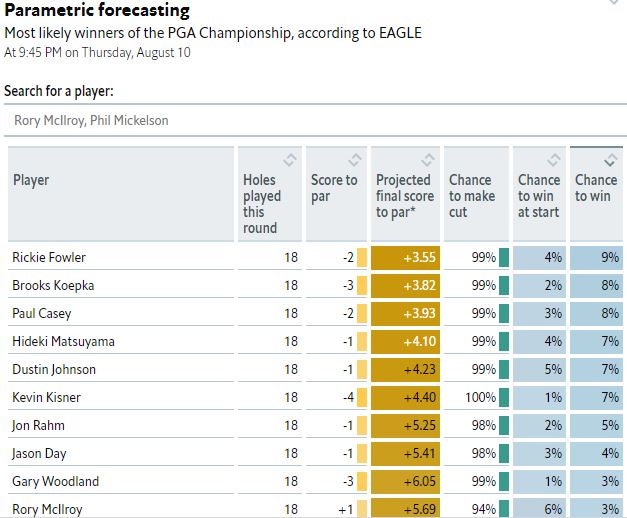Click the Parametric forecasting title

(x=96, y=11)
